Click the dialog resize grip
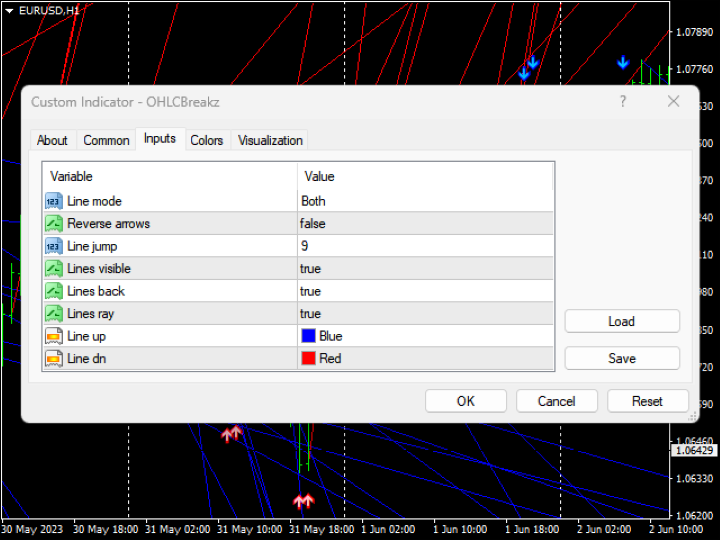This screenshot has width=720, height=540. 692,416
